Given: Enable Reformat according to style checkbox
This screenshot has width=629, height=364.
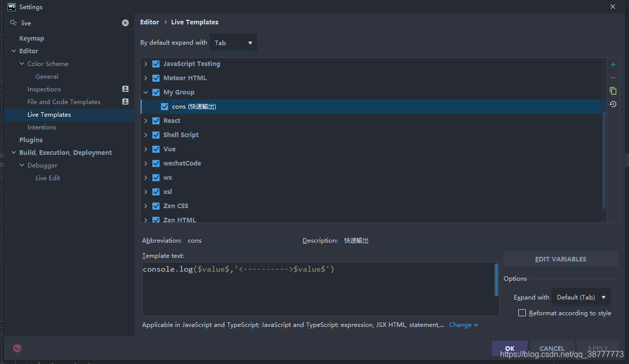Looking at the screenshot, I should 522,313.
